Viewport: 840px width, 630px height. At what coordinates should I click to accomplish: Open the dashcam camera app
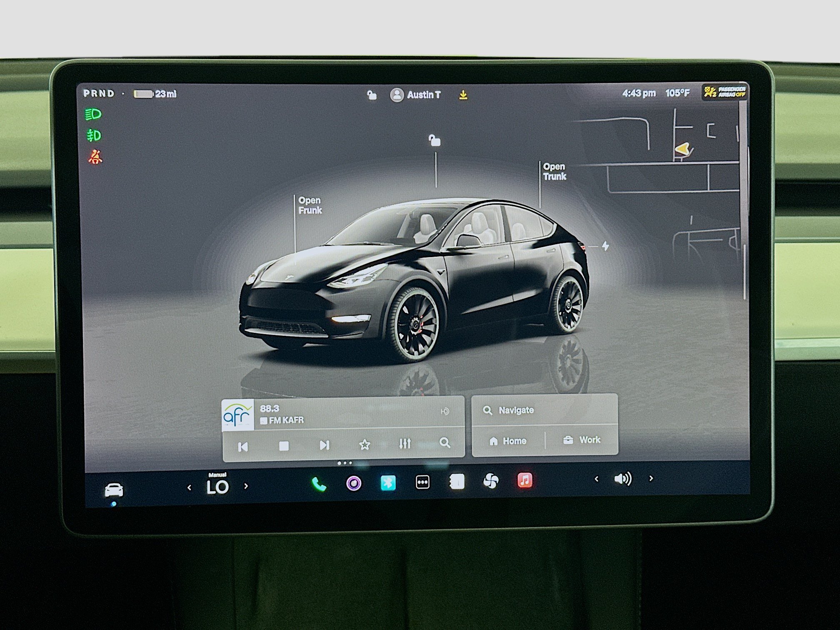354,483
